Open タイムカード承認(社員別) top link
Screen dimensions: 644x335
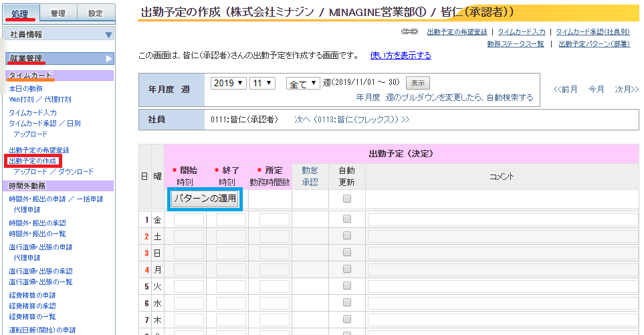pos(593,32)
